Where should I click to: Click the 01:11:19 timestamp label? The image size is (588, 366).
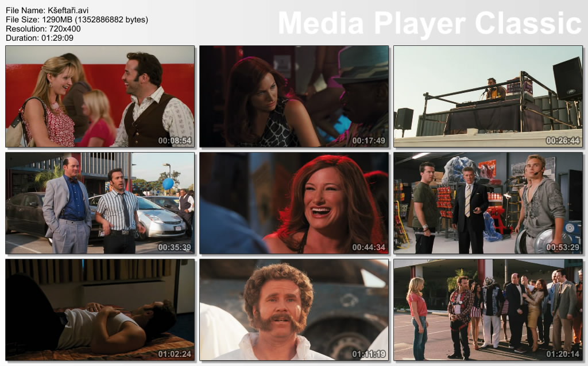(369, 354)
